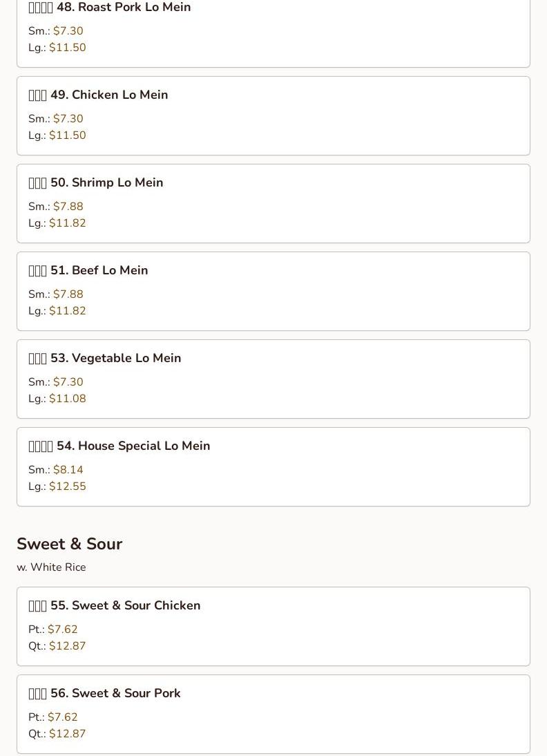The width and height of the screenshot is (547, 756).
Task: Pick the large $11.82 Beef Lo Mein price
Action: (x=68, y=310)
